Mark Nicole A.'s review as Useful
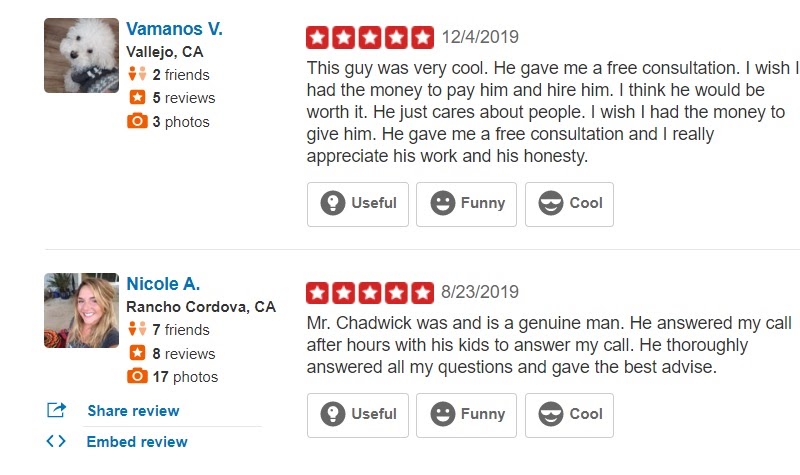 pyautogui.click(x=358, y=415)
